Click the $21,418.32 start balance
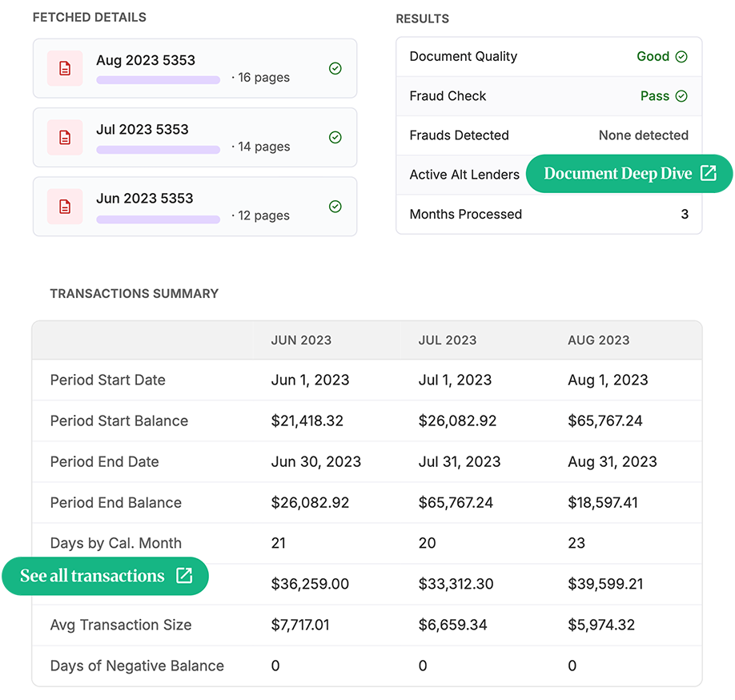 point(307,421)
